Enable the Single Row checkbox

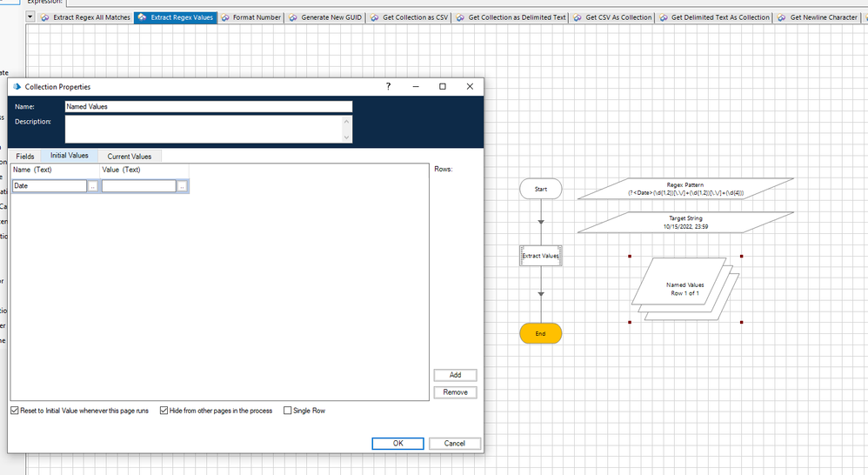288,411
